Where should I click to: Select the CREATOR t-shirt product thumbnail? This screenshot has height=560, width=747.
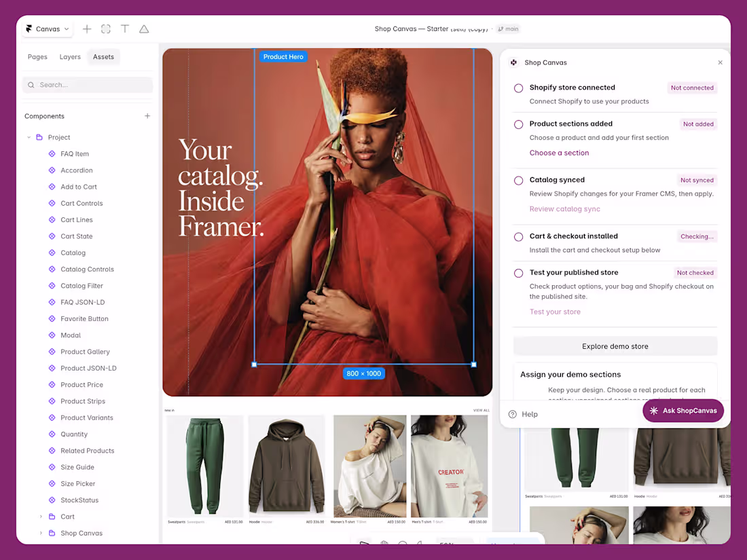click(x=450, y=466)
